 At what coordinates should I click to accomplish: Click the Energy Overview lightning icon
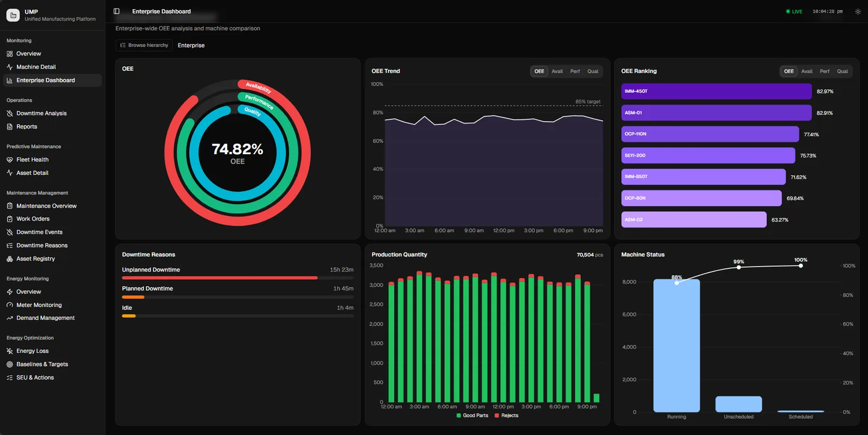[x=10, y=292]
